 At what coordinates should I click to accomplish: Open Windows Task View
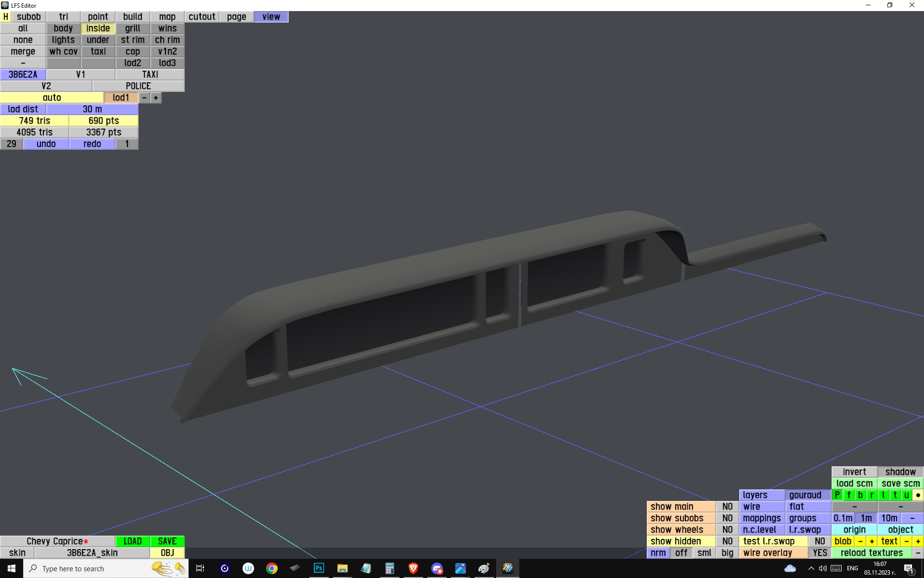pos(200,568)
